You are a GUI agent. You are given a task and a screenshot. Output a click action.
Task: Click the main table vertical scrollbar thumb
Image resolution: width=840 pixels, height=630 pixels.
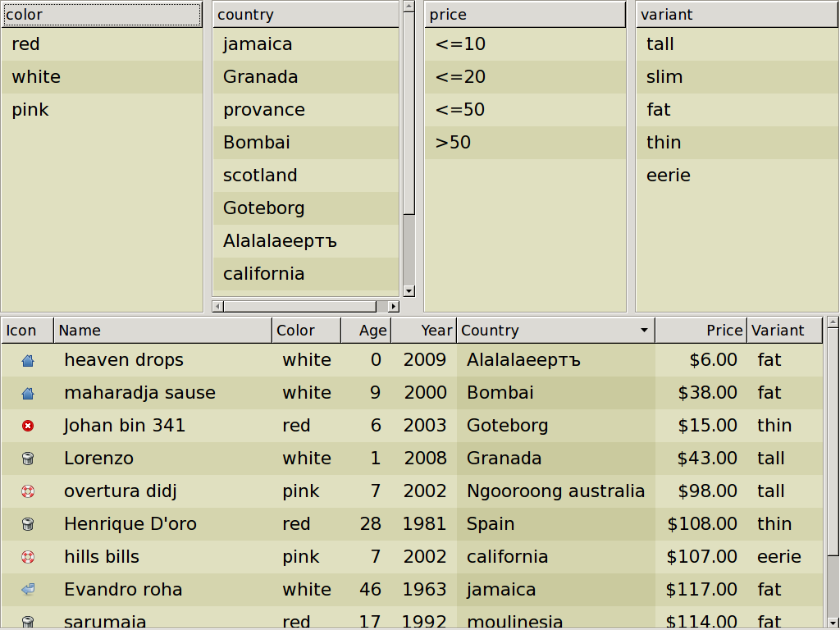coord(833,441)
